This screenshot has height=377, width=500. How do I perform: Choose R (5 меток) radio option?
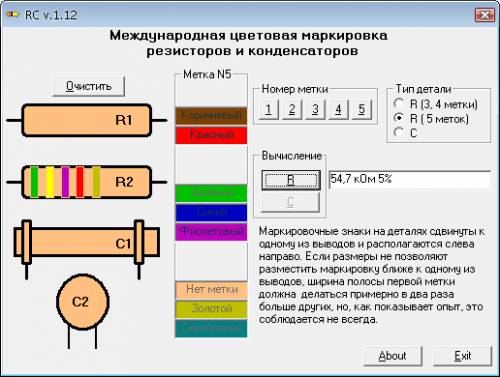(x=431, y=118)
